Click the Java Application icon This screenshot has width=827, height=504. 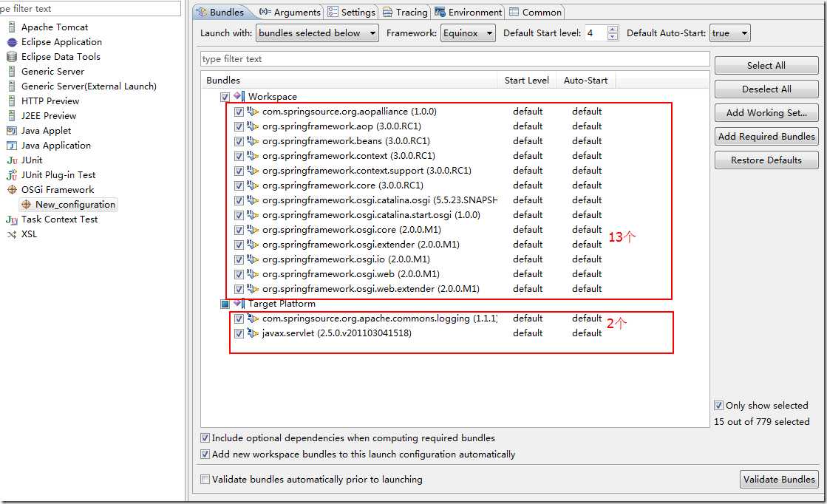[12, 145]
